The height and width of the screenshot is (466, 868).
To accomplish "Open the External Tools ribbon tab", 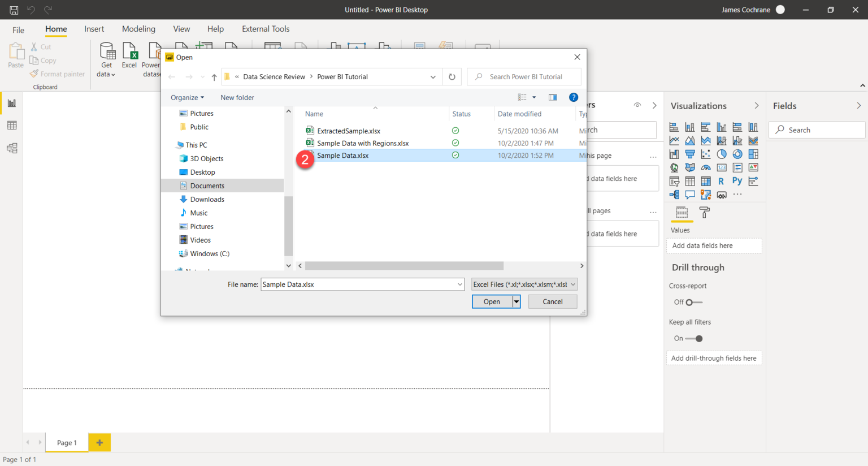I will 265,29.
